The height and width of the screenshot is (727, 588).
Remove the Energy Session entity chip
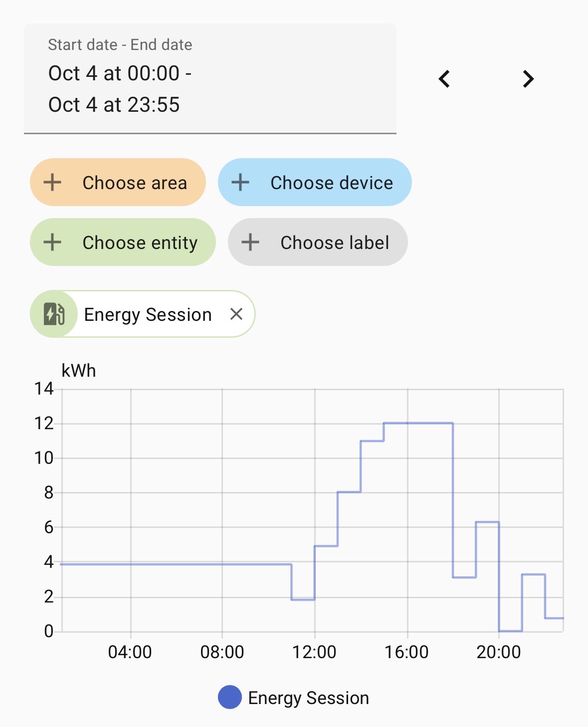click(236, 314)
